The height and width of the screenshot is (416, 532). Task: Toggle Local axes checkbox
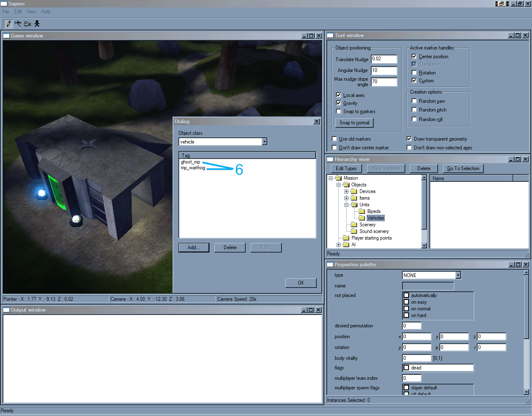coord(338,95)
